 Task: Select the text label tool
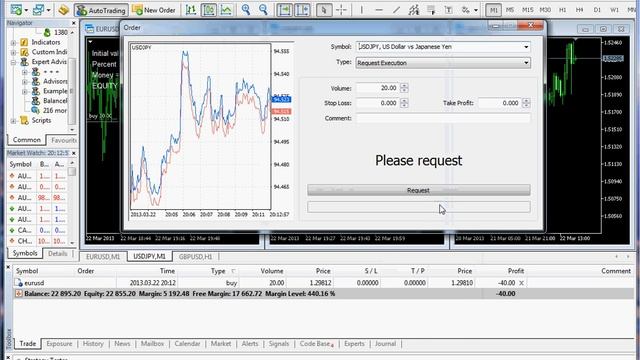click(x=448, y=10)
